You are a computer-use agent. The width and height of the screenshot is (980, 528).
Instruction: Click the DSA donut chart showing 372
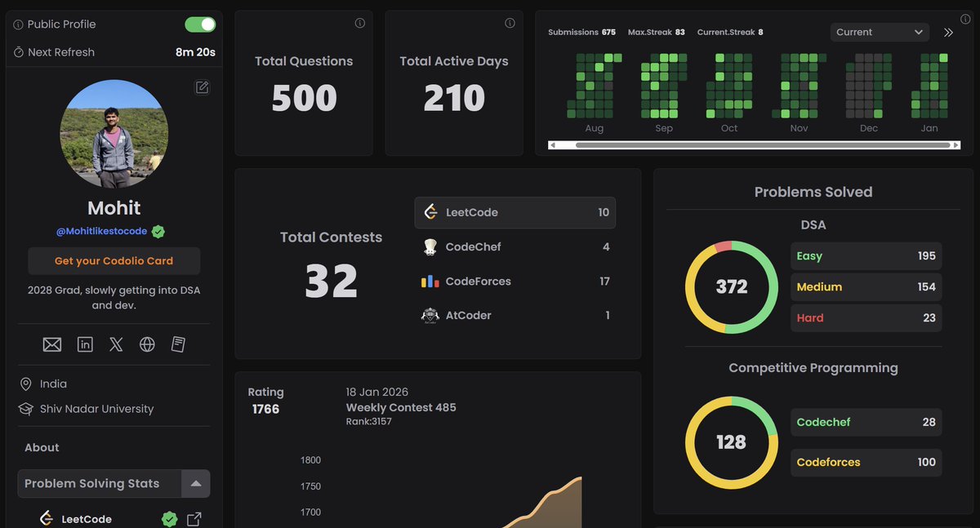[732, 286]
